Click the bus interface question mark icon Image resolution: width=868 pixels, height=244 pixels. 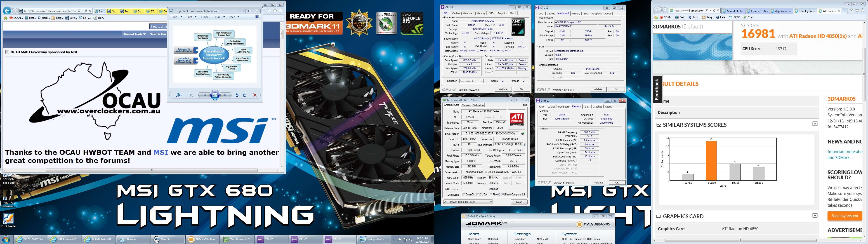[x=525, y=145]
